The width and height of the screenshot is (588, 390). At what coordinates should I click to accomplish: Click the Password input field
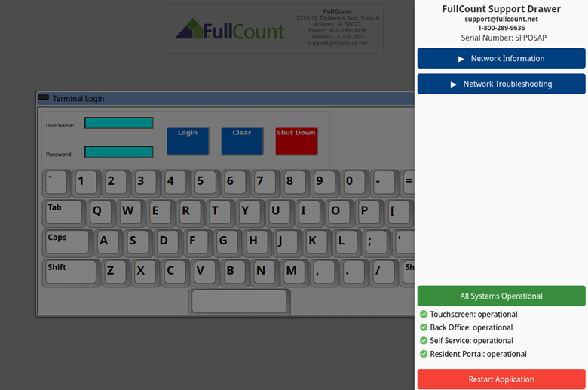tap(119, 152)
